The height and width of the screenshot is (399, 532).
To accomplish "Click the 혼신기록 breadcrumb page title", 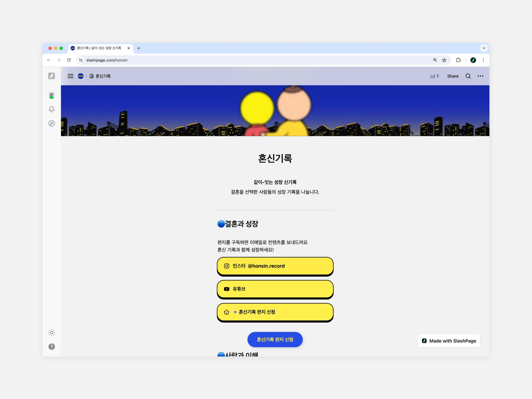I will [x=103, y=76].
